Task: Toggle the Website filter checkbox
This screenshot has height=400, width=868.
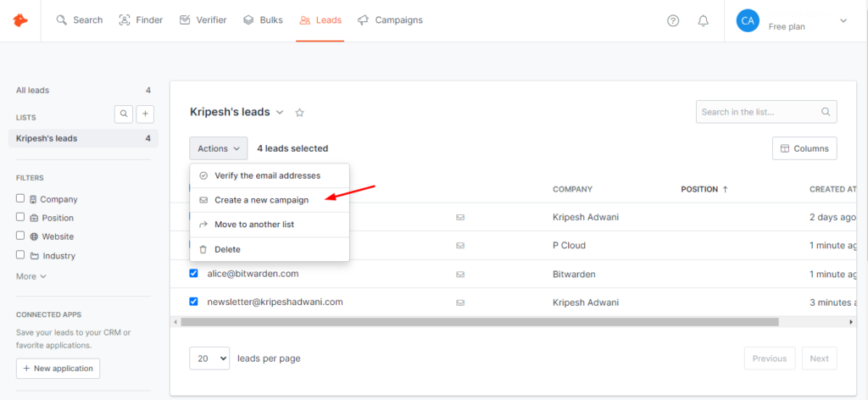Action: click(x=20, y=236)
